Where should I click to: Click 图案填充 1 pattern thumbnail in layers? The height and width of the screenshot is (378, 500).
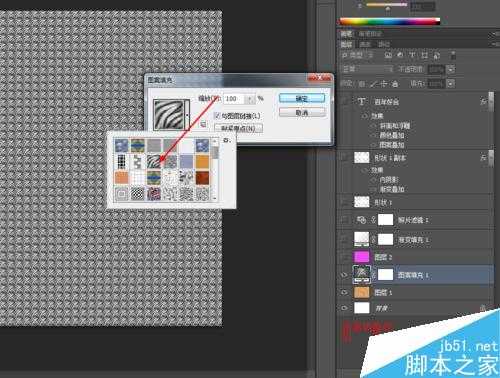click(x=362, y=275)
